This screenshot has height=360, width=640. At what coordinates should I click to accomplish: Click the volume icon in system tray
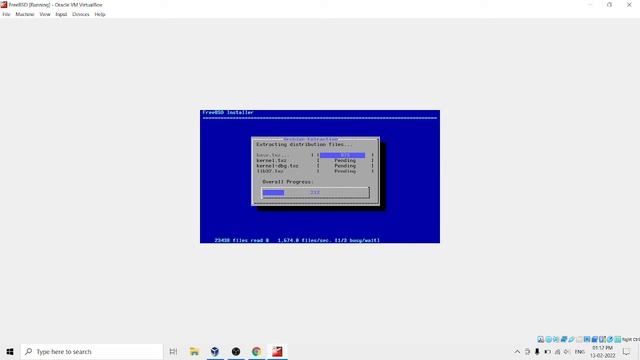tap(567, 351)
